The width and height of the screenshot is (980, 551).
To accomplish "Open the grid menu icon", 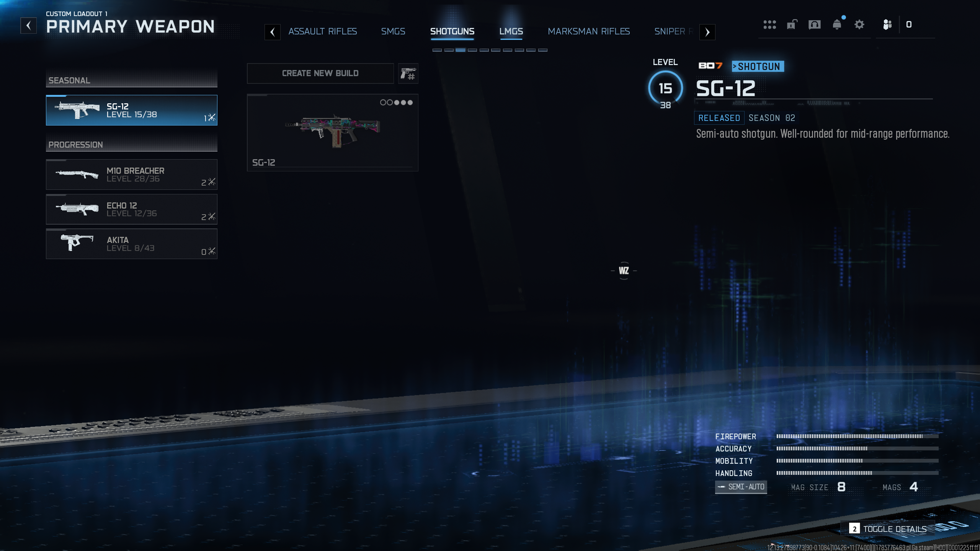I will coord(769,25).
